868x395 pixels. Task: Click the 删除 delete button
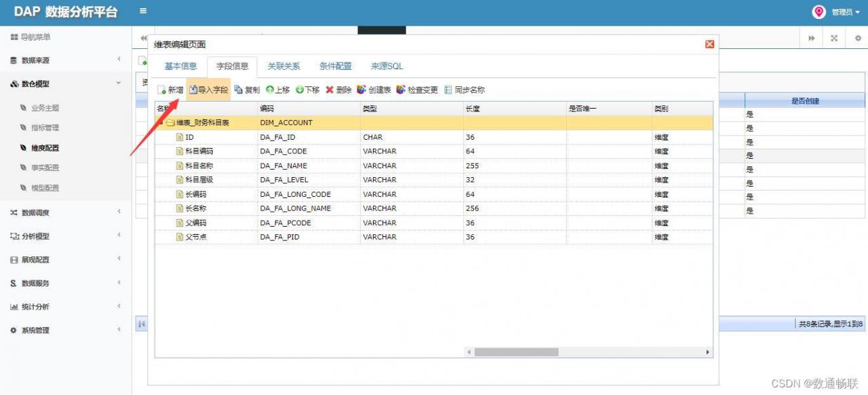338,90
